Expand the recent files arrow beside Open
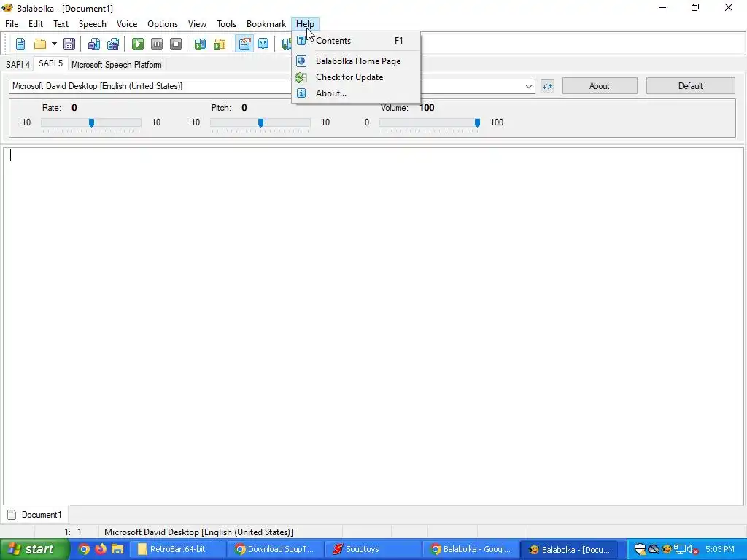The image size is (747, 560). [54, 44]
